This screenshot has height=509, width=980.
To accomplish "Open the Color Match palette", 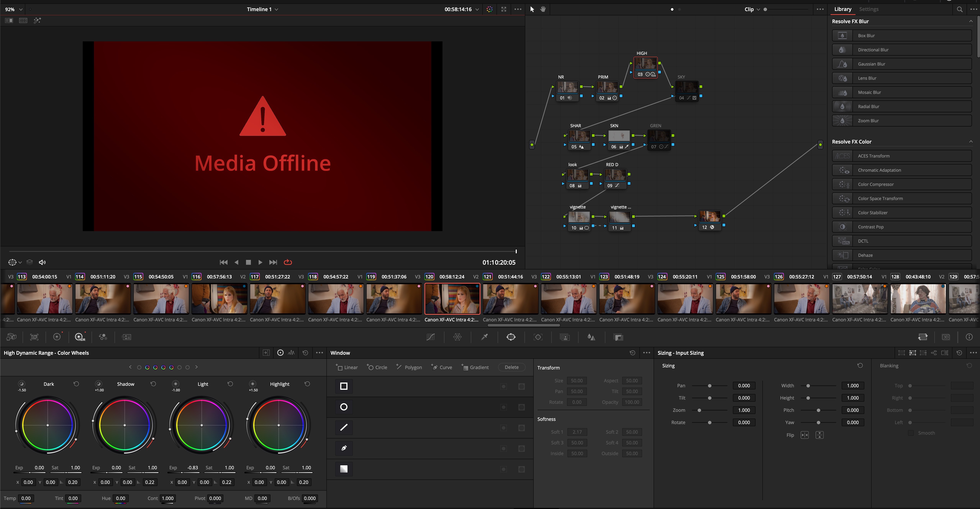I will [x=34, y=337].
